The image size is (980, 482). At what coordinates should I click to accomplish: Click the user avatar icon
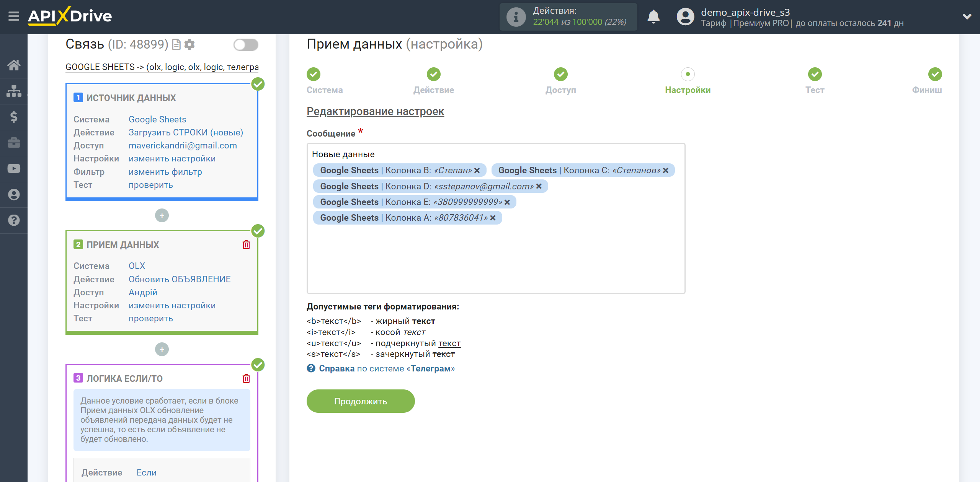coord(685,17)
